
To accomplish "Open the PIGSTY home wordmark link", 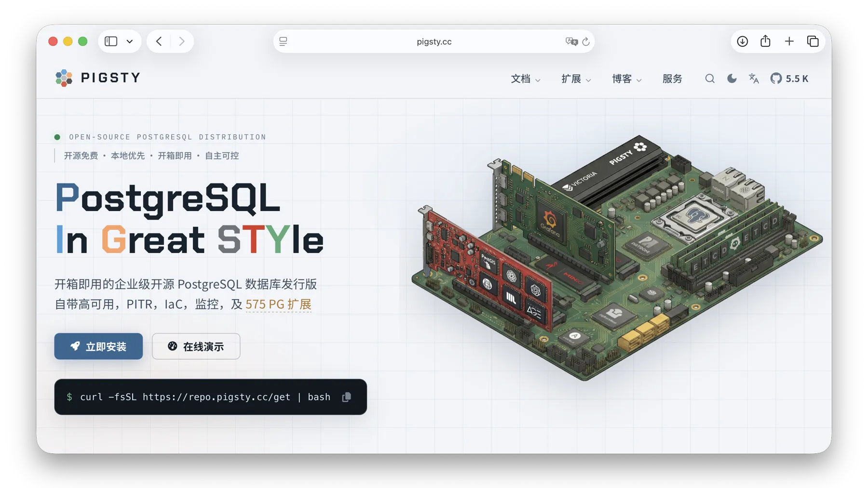I will [110, 78].
